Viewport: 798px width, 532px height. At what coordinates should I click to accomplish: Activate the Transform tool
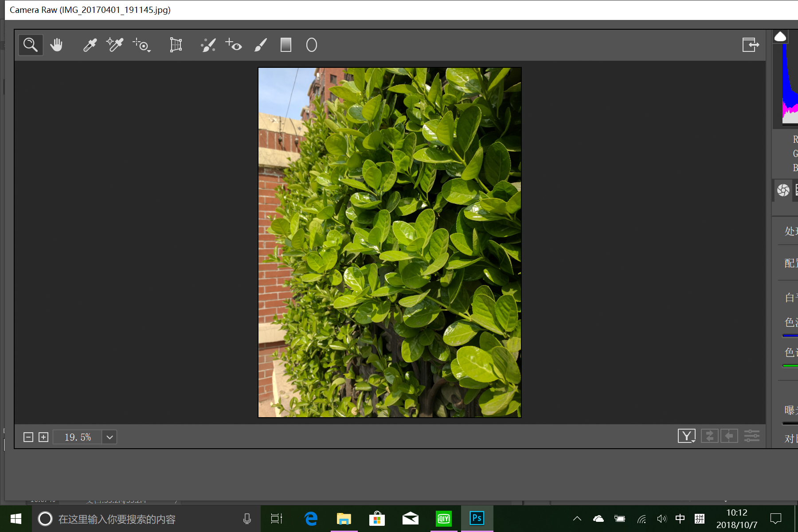[x=176, y=45]
